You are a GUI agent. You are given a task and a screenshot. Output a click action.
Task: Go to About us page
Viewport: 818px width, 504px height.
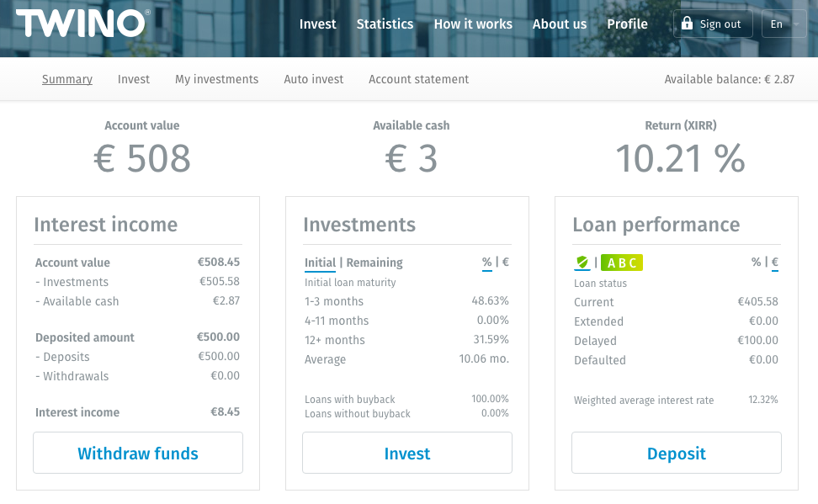560,24
